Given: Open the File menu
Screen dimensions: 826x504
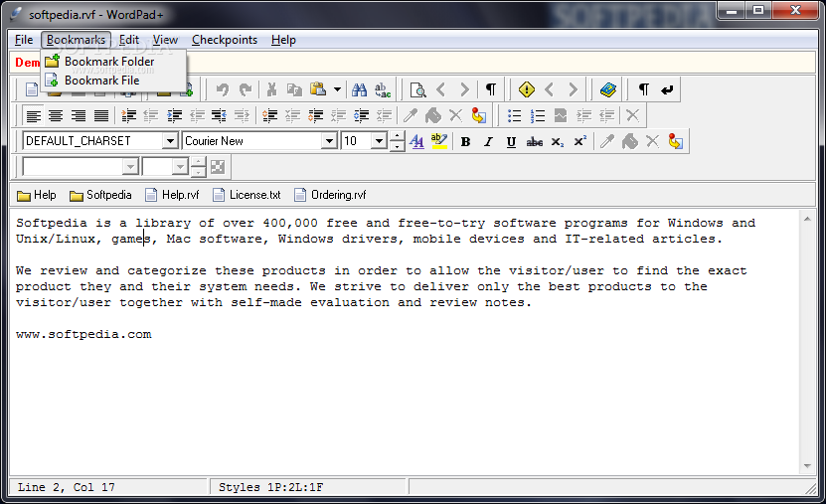Looking at the screenshot, I should (x=24, y=40).
